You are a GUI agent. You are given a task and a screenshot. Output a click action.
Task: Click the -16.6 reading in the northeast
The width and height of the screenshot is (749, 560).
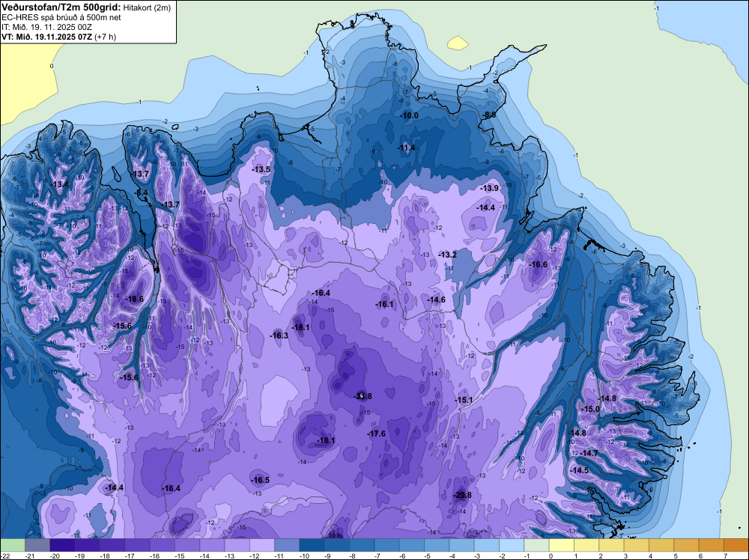tap(539, 264)
